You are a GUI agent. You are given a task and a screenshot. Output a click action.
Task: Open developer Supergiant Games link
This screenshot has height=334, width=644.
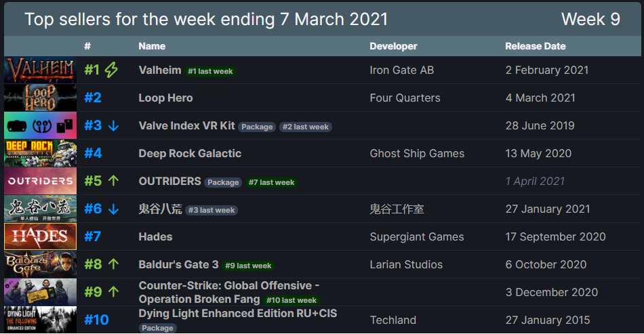pyautogui.click(x=417, y=236)
